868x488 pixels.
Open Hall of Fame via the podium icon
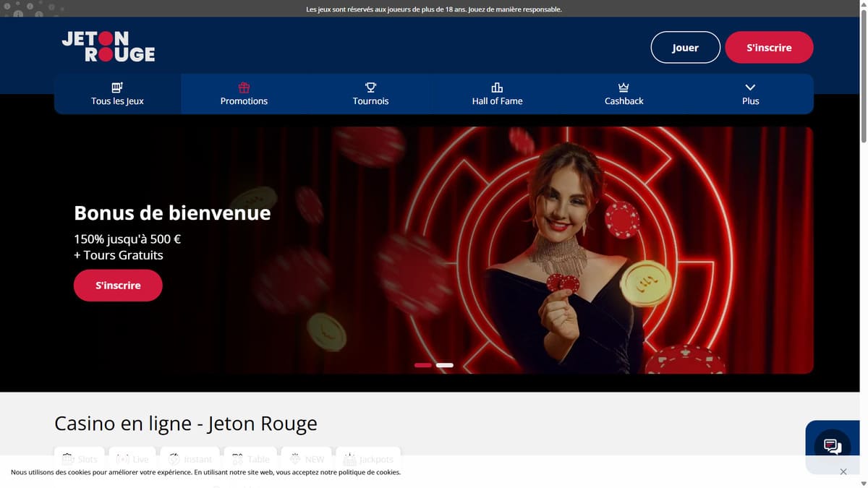point(497,94)
